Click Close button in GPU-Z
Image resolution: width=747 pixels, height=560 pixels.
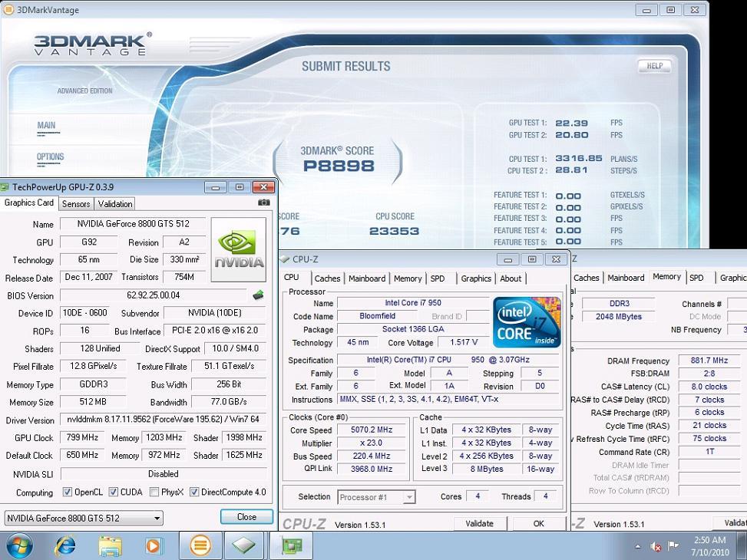[x=246, y=517]
